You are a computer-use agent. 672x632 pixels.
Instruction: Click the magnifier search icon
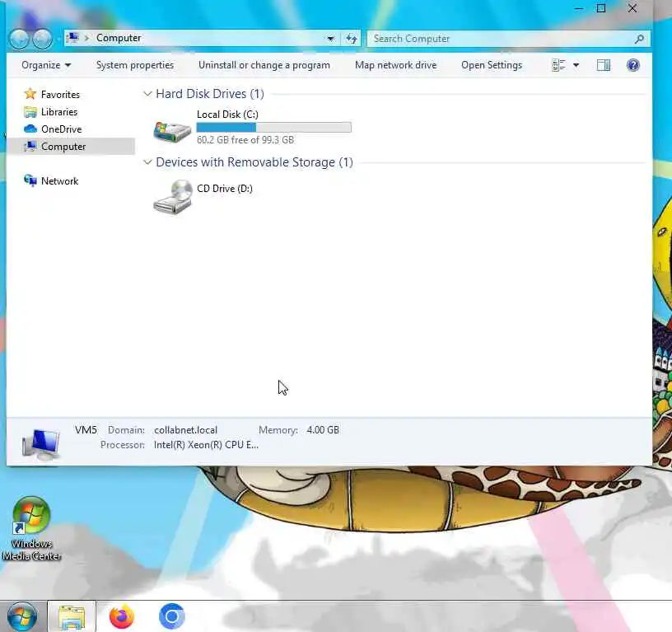639,39
